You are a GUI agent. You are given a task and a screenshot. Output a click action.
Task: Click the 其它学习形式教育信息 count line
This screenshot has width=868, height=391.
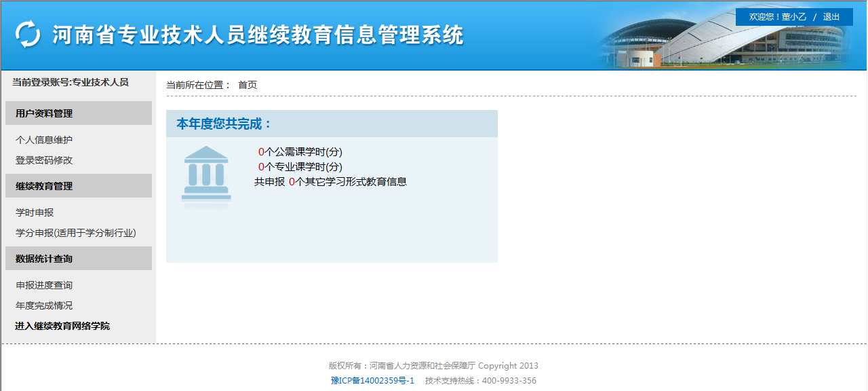tap(330, 182)
